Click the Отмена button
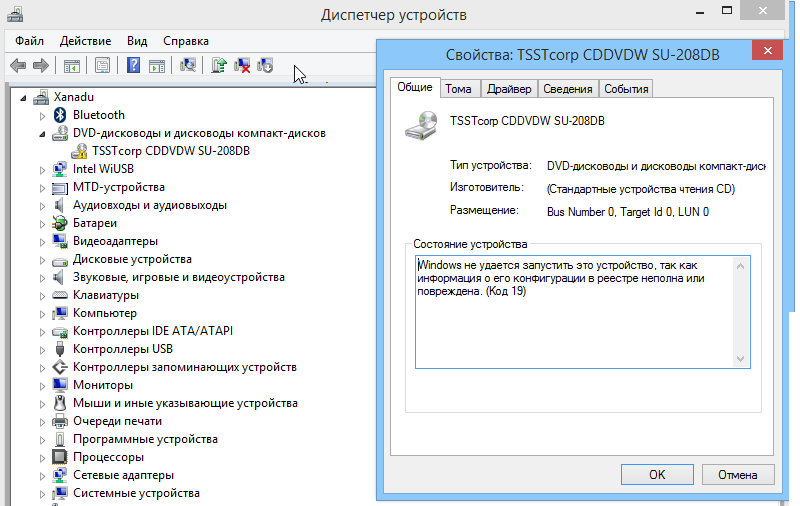The image size is (800, 506). tap(738, 474)
